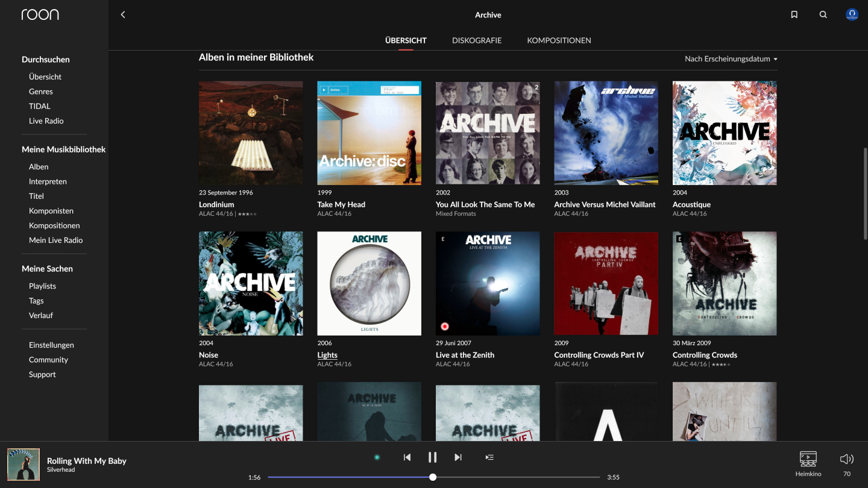The height and width of the screenshot is (488, 868).
Task: Open the search magnifier icon
Action: pos(823,14)
